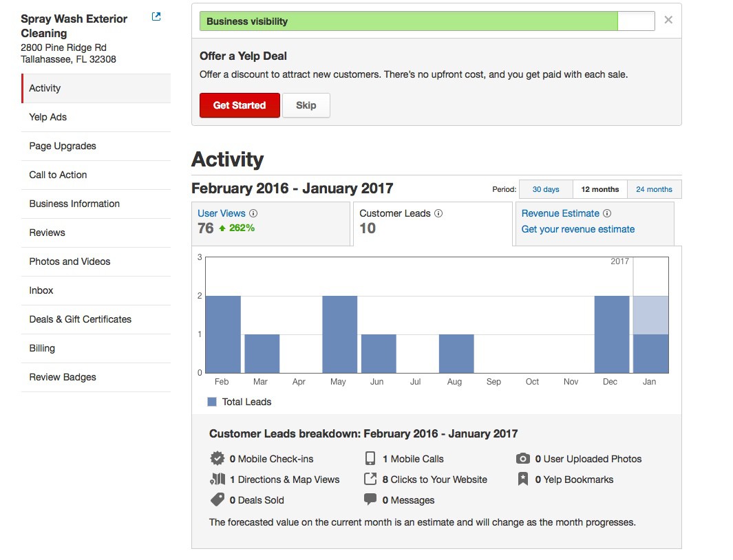Click Get your revenue estimate link
733x560 pixels.
point(578,230)
